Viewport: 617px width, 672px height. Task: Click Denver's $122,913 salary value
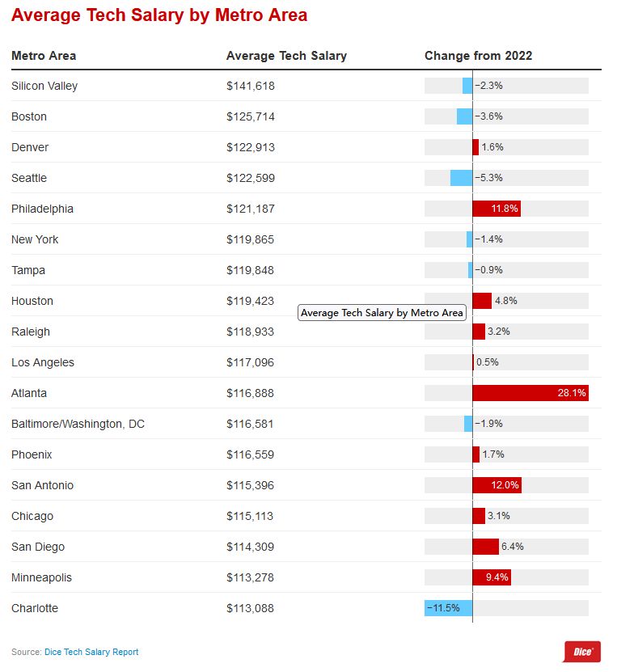pyautogui.click(x=251, y=147)
